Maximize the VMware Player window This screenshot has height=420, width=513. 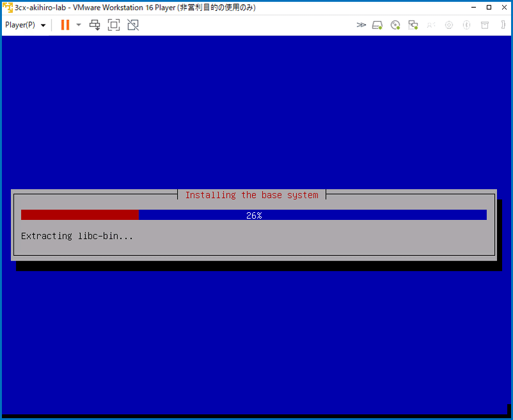(x=489, y=7)
